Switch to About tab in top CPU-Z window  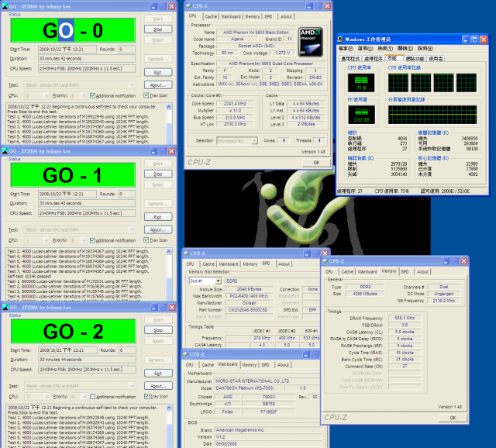[x=286, y=16]
